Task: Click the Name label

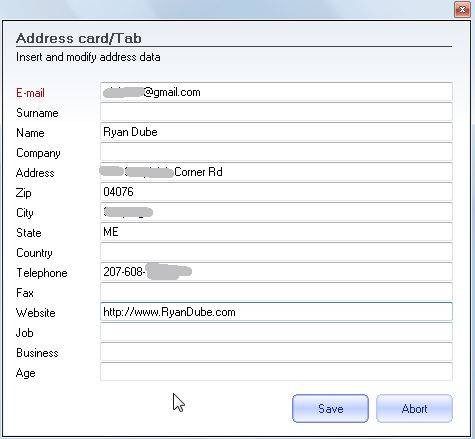Action: tap(30, 133)
